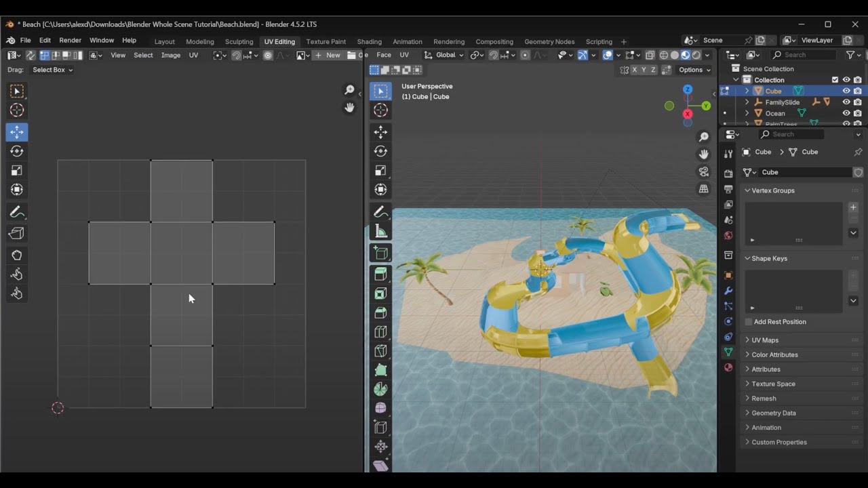Screen dimensions: 868x488
Task: Add a new vertex group with plus button
Action: pos(853,207)
